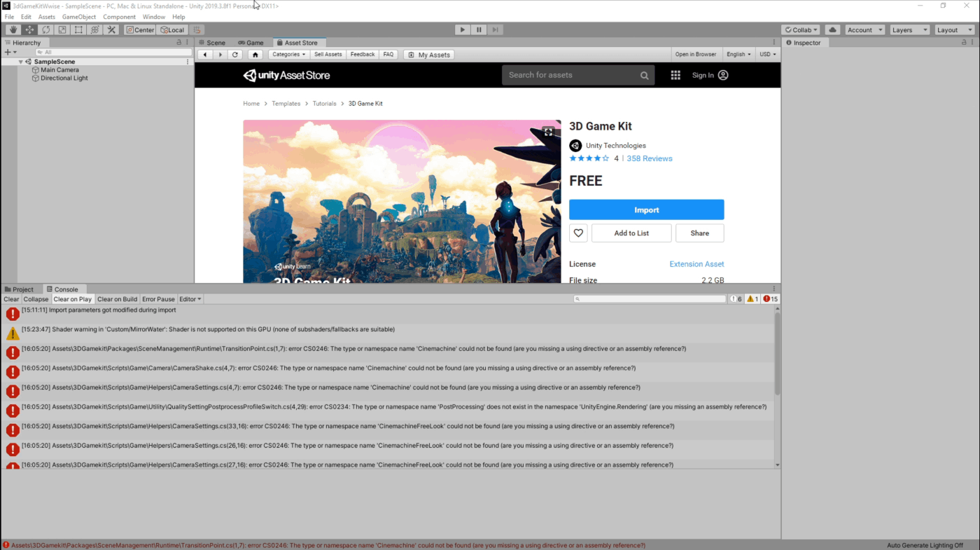Click the Console vertical scrollbar
980x550 pixels.
tap(777, 354)
